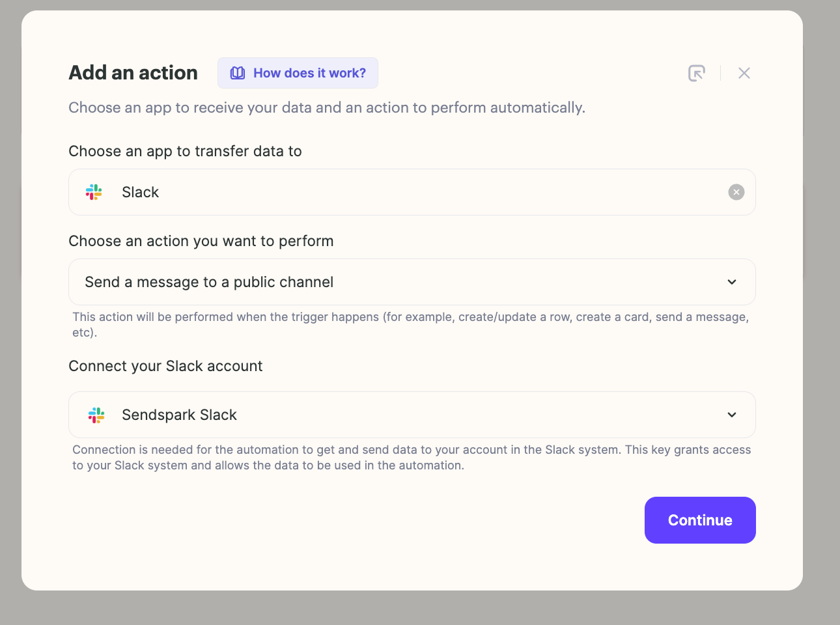Click the 'Connection is needed' hint text
The width and height of the screenshot is (840, 625).
pyautogui.click(x=412, y=457)
